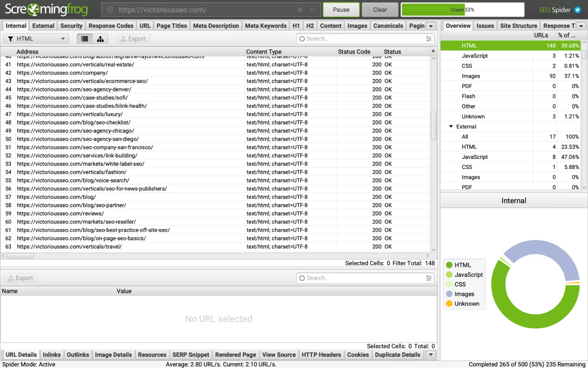
Task: Select the seo-agency-denver/ URL row
Action: click(216, 89)
